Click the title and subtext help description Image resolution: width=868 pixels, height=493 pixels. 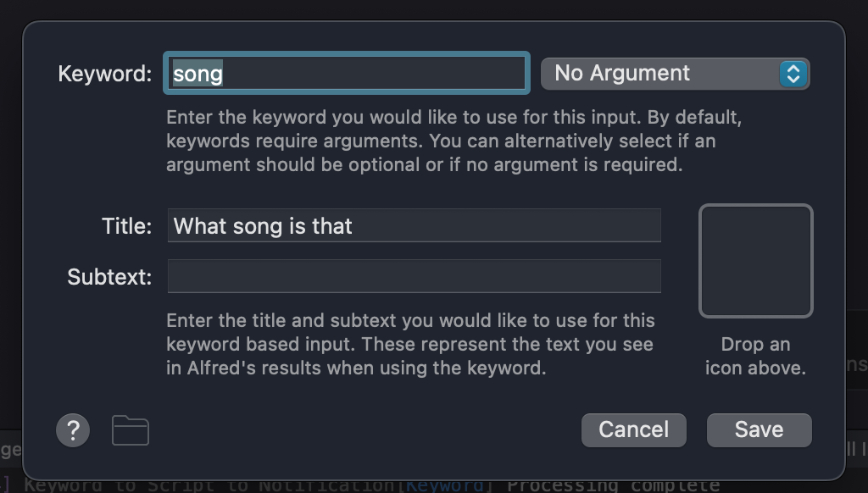[410, 344]
